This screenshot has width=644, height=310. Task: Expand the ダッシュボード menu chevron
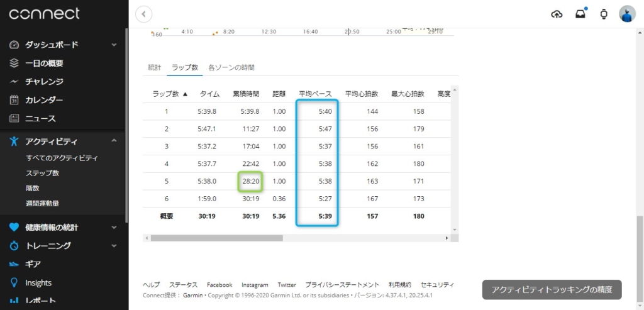(x=114, y=45)
